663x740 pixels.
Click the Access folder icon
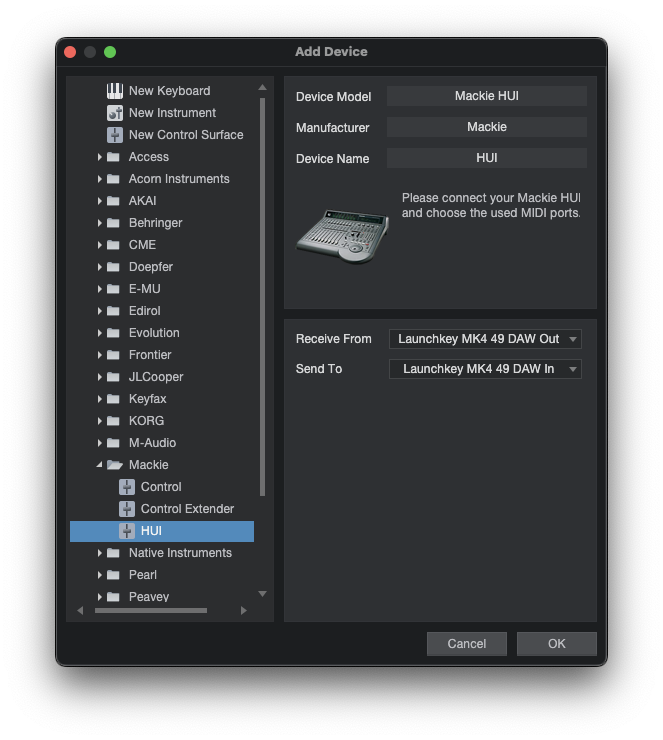tap(113, 157)
